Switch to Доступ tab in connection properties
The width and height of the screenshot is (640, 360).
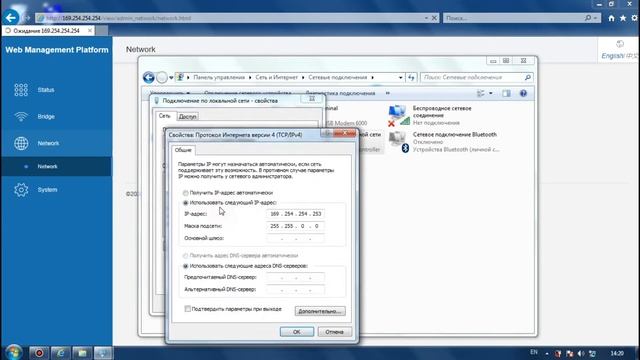(x=187, y=116)
